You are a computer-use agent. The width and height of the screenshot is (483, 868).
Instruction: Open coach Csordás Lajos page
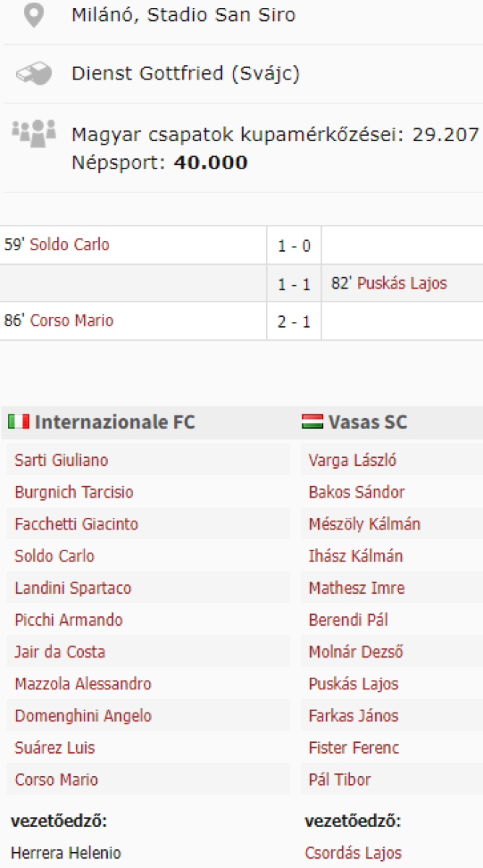click(x=354, y=853)
